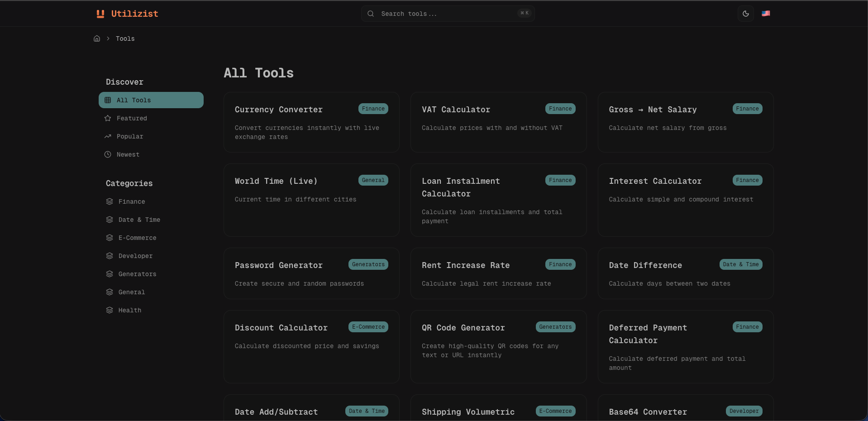Click the Popular trending-arrow icon
Image resolution: width=868 pixels, height=421 pixels.
pos(108,136)
